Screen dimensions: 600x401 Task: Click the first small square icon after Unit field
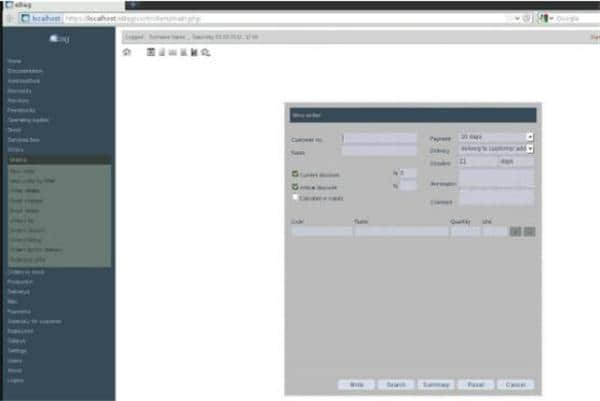[x=515, y=231]
